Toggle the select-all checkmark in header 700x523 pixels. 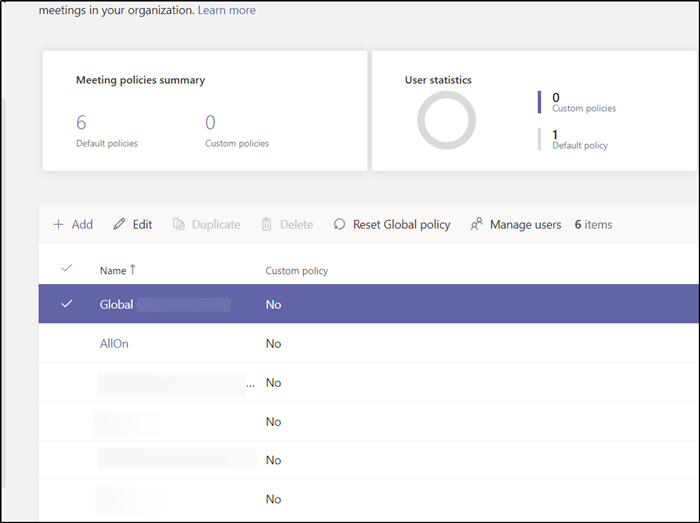pyautogui.click(x=67, y=269)
